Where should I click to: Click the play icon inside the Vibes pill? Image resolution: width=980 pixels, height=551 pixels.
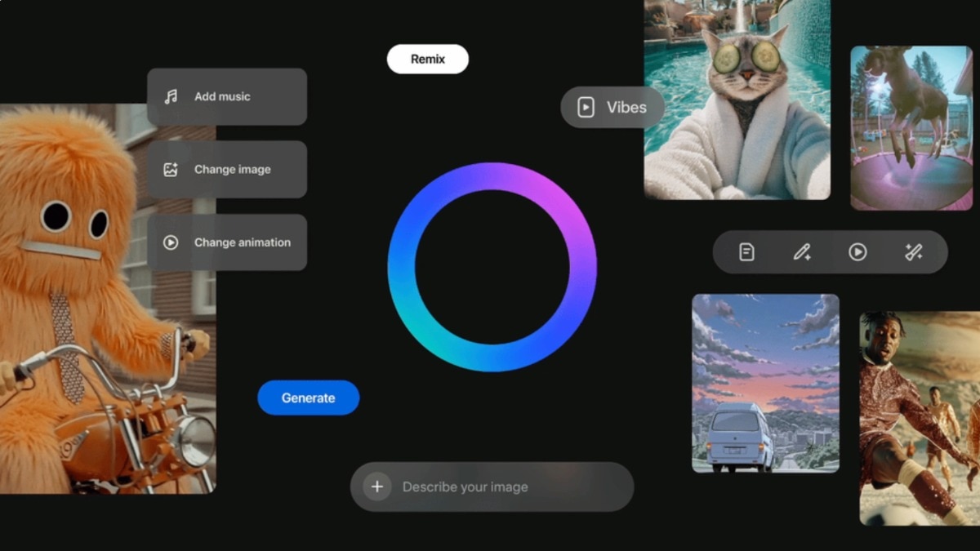click(x=585, y=107)
